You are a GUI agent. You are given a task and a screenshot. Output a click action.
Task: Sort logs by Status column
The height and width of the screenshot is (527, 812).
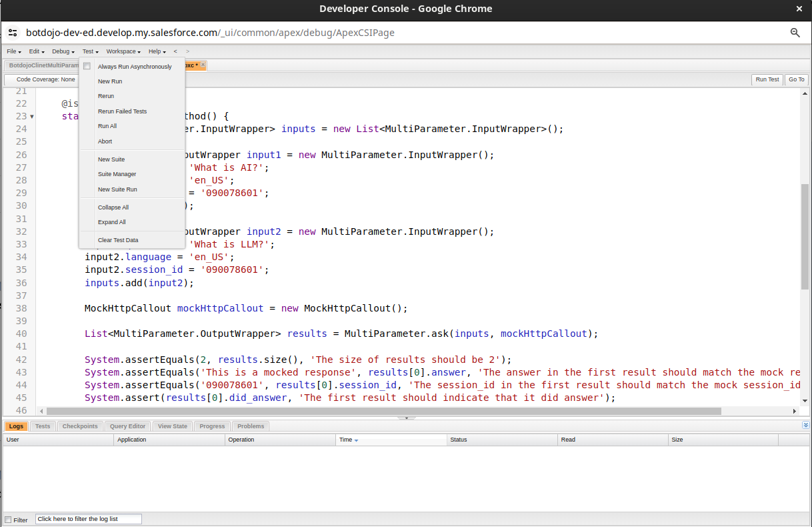[x=502, y=440]
